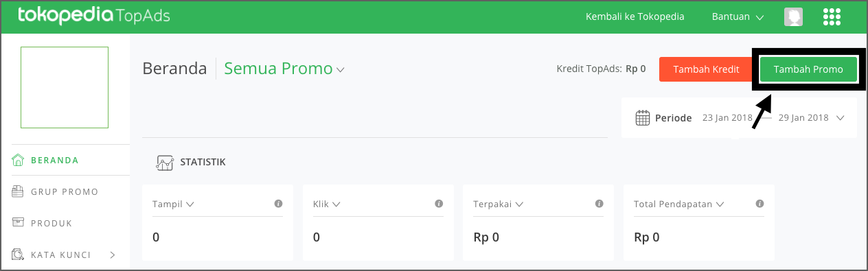The height and width of the screenshot is (271, 868).
Task: Click the Grup Promo sidebar icon
Action: pyautogui.click(x=19, y=192)
